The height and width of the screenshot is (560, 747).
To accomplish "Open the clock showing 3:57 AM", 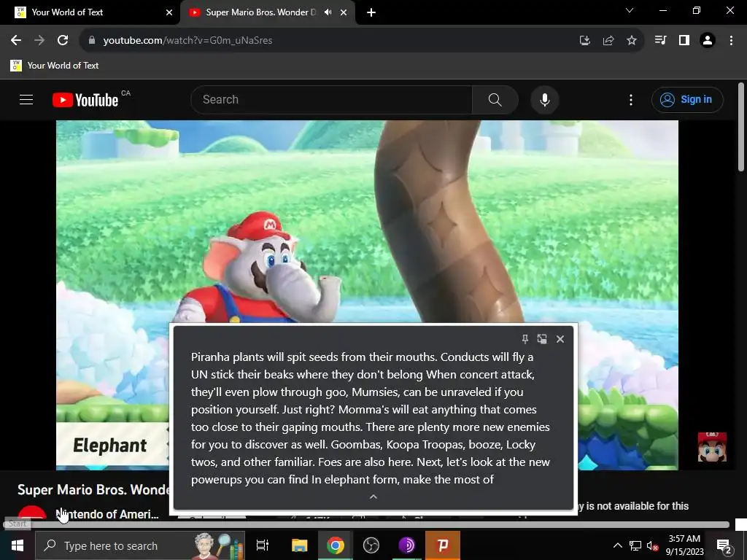I will pyautogui.click(x=684, y=545).
